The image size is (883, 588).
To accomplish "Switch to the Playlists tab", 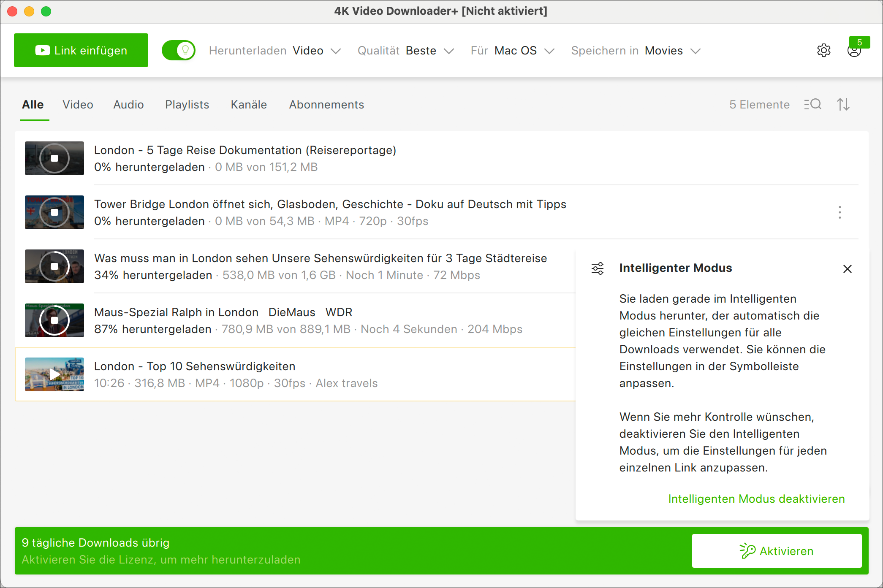I will click(187, 105).
